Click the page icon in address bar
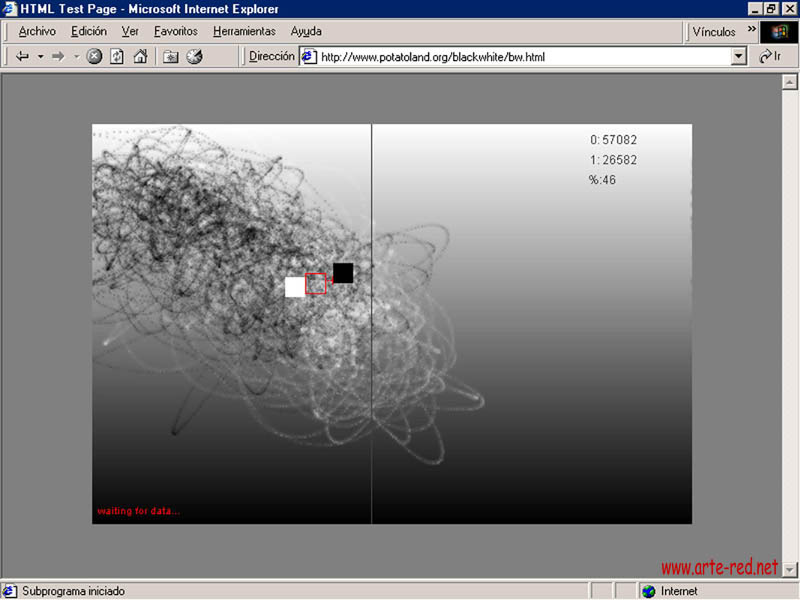The image size is (800, 600). click(309, 57)
